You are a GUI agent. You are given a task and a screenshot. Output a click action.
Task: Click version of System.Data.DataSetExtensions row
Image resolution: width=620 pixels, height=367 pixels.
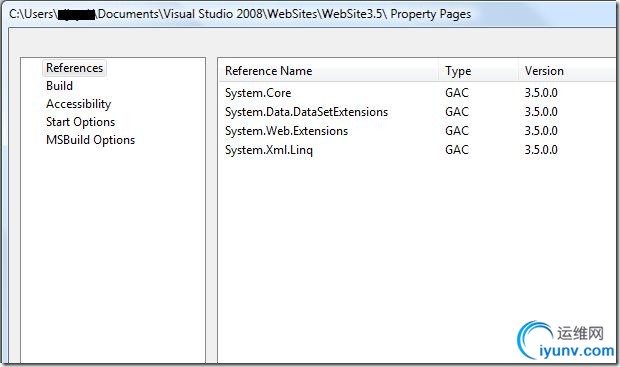point(541,112)
